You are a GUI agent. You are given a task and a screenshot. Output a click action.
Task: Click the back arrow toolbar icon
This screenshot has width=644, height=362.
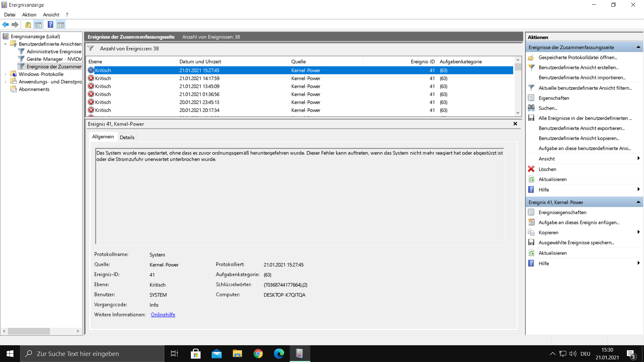click(x=5, y=24)
